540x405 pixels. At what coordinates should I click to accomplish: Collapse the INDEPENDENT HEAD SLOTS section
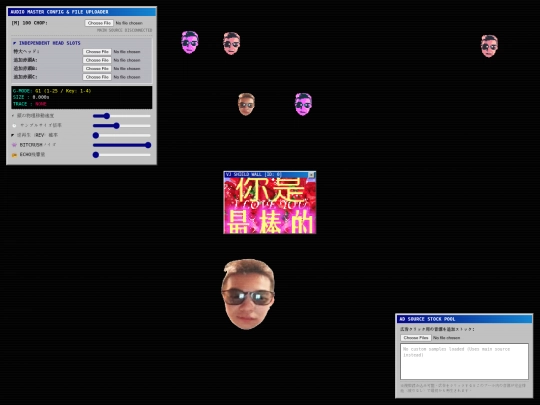[14, 43]
